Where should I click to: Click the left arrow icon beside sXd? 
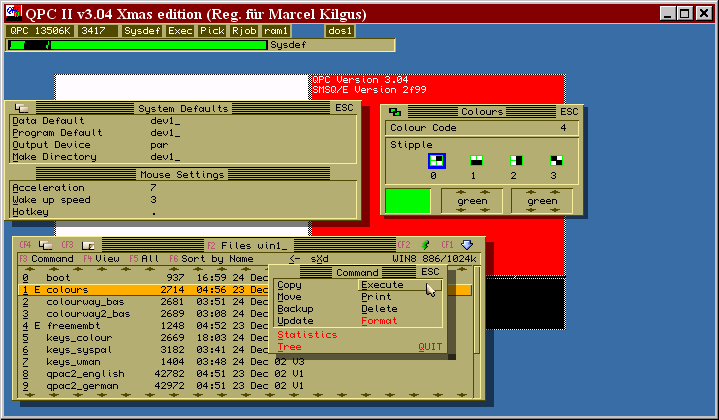(294, 259)
